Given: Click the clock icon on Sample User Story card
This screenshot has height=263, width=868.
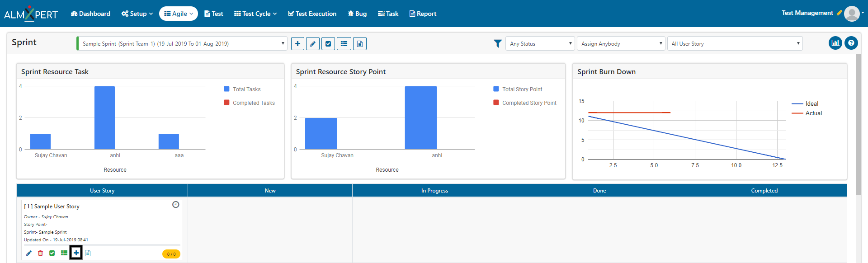Looking at the screenshot, I should point(176,205).
